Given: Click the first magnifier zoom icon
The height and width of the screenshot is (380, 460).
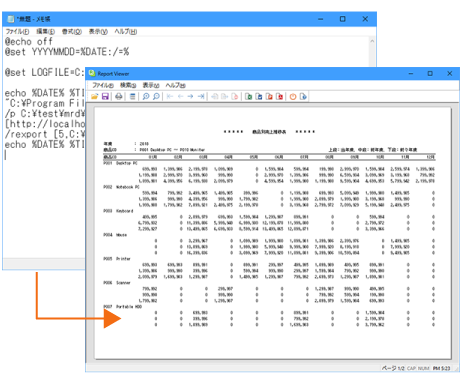Looking at the screenshot, I should [146, 97].
